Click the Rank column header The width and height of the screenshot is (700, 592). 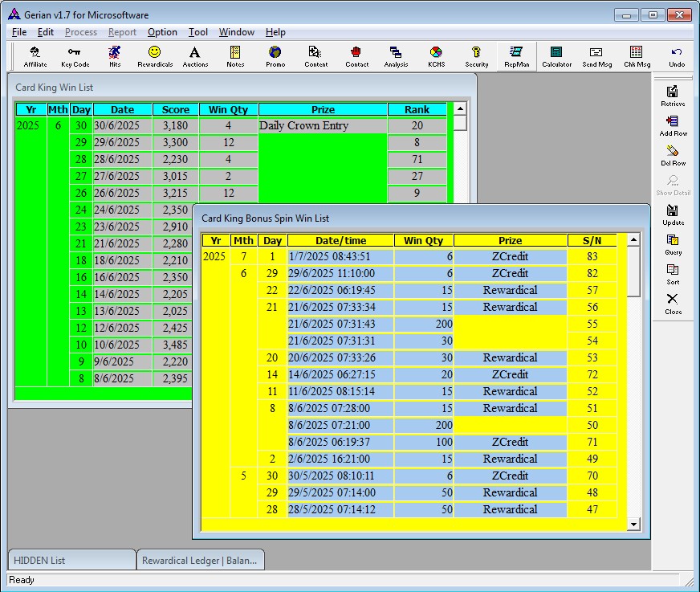point(417,109)
